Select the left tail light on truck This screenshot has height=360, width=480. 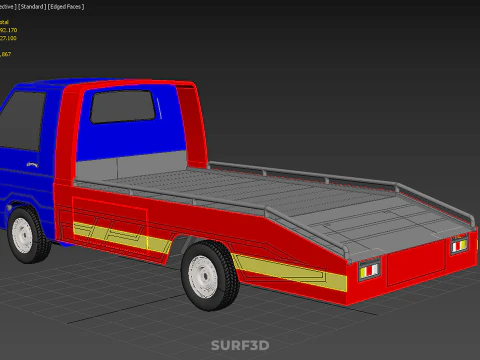370,270
